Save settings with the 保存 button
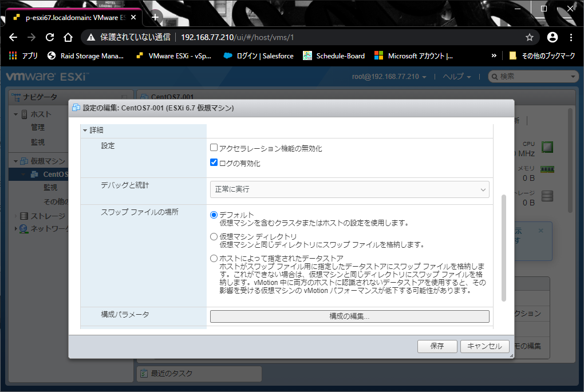The height and width of the screenshot is (392, 584). [x=437, y=346]
